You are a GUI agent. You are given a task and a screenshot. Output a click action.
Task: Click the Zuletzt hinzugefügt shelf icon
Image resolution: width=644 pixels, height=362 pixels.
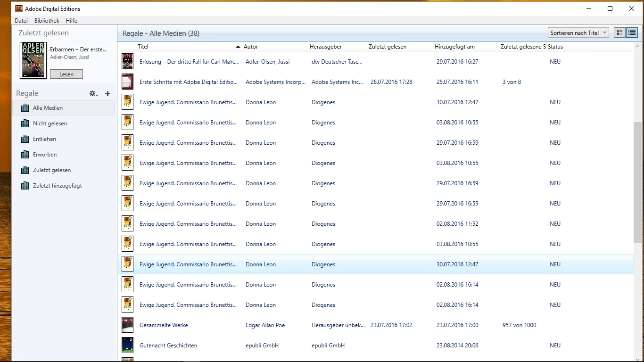point(25,186)
